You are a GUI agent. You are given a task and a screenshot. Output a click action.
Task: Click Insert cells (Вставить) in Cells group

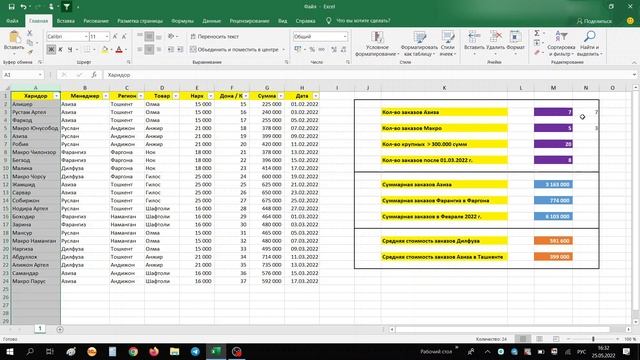coord(474,41)
